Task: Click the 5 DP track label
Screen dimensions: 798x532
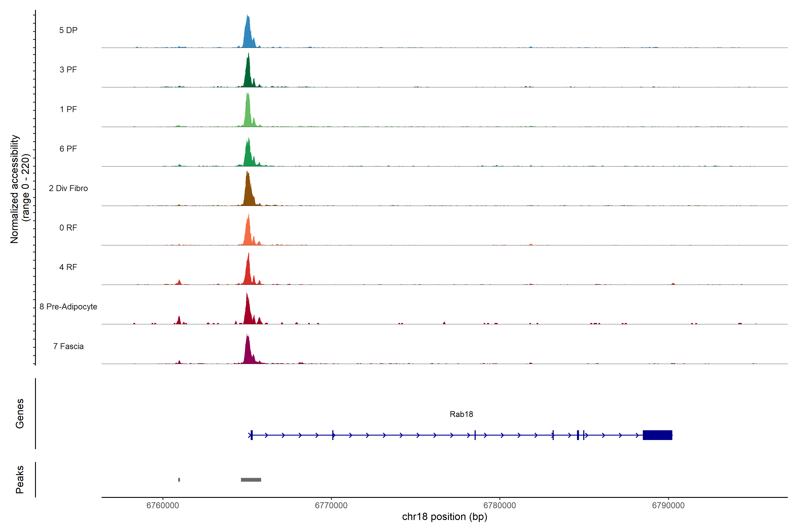Action: (68, 30)
